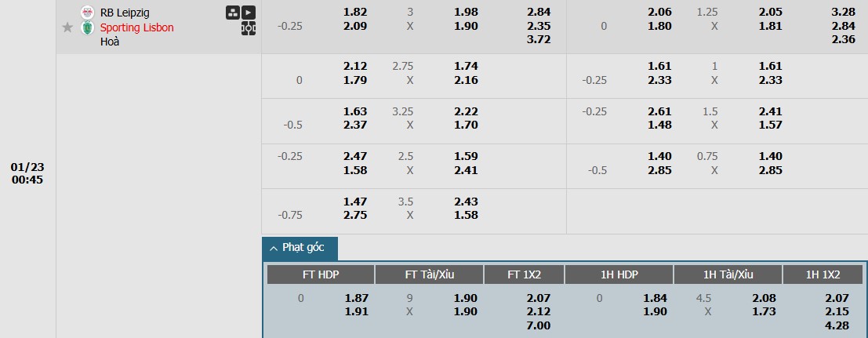Pick first-half corners over 4.5 at 2.08
The image size is (868, 338).
pyautogui.click(x=764, y=298)
